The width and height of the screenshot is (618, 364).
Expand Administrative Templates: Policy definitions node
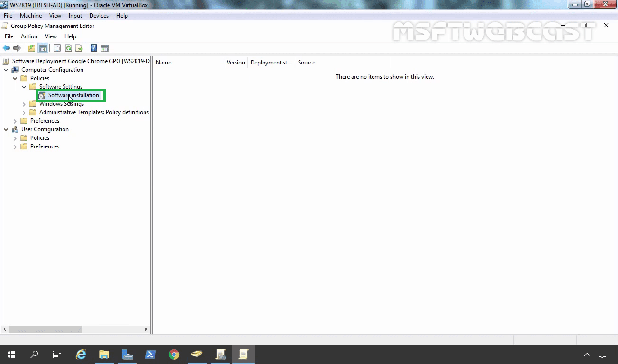click(24, 112)
